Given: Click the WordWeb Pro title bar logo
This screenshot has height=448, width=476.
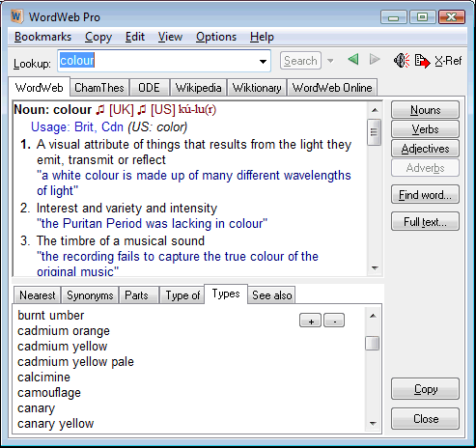Looking at the screenshot, I should click(16, 16).
